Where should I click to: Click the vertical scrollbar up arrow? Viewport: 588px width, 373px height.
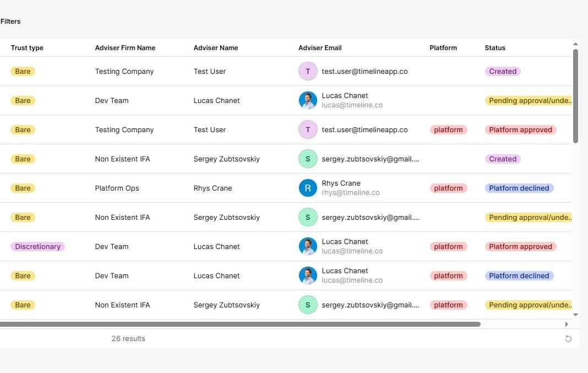click(x=575, y=44)
